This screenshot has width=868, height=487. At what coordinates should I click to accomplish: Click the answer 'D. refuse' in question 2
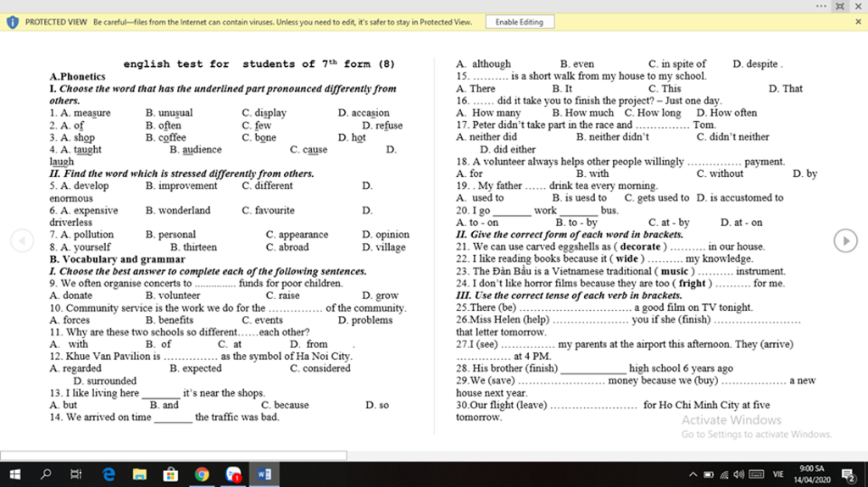pyautogui.click(x=382, y=125)
